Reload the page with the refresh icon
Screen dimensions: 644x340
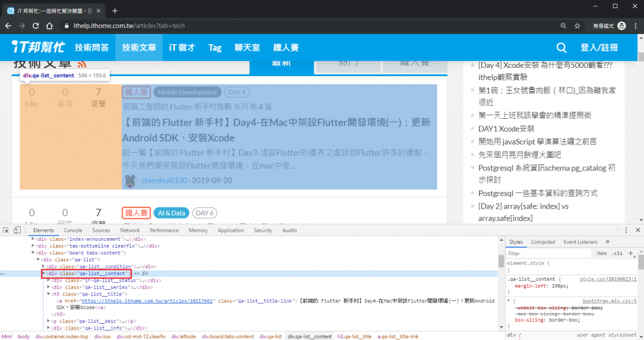coord(36,26)
